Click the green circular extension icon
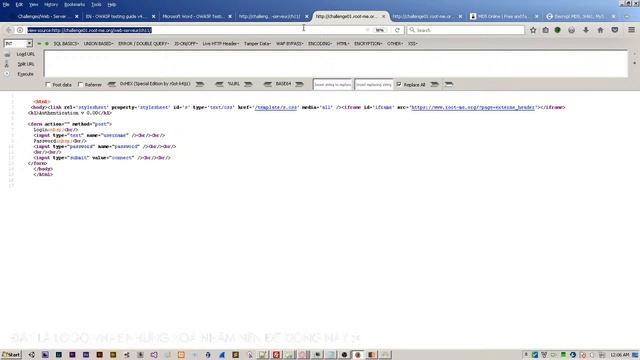The height and width of the screenshot is (360, 640). point(558,30)
